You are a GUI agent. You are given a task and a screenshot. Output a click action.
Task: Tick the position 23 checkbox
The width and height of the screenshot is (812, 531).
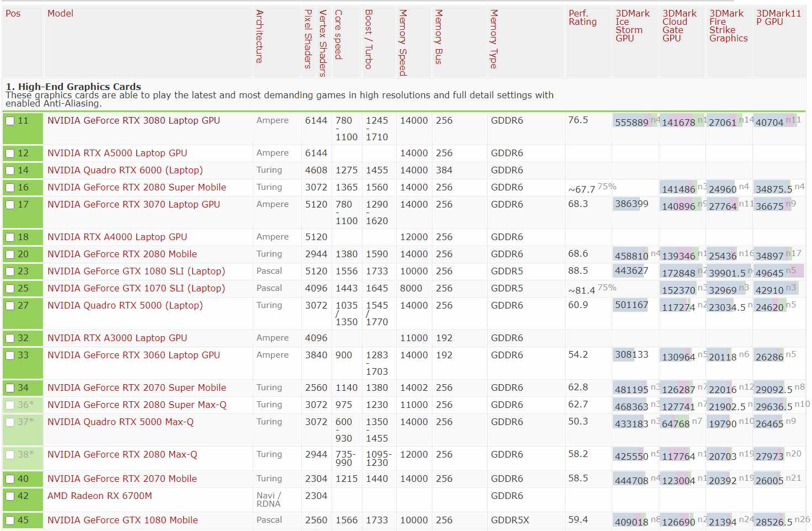click(10, 272)
